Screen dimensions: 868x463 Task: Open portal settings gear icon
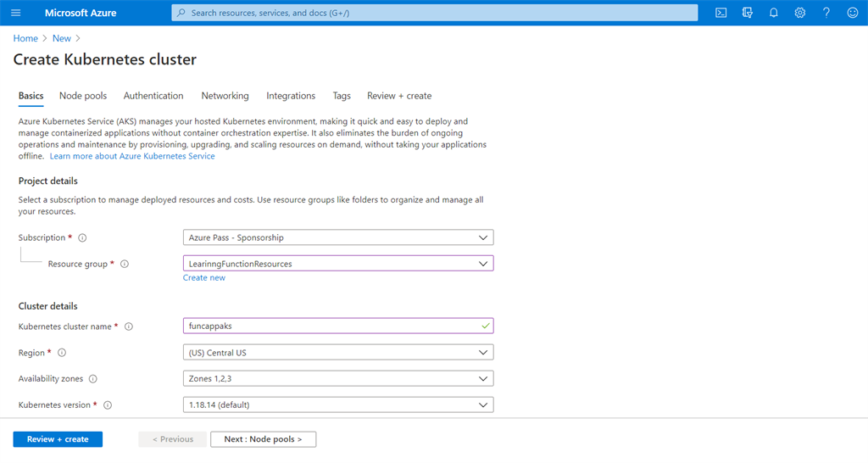(x=800, y=13)
